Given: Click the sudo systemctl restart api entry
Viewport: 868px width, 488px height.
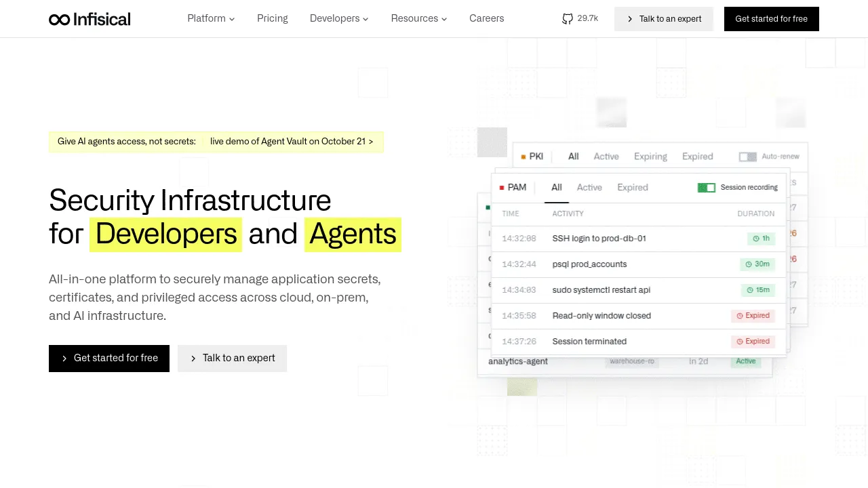Looking at the screenshot, I should (x=601, y=290).
